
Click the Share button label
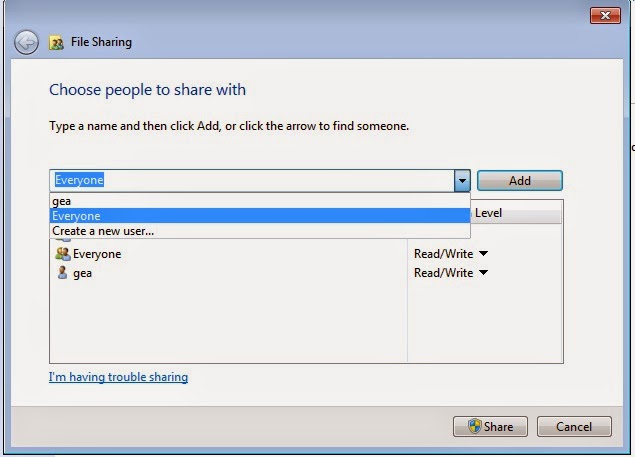(498, 427)
